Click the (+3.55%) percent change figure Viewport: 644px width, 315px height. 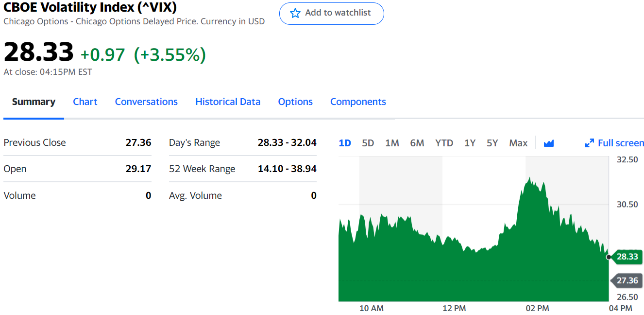click(170, 55)
